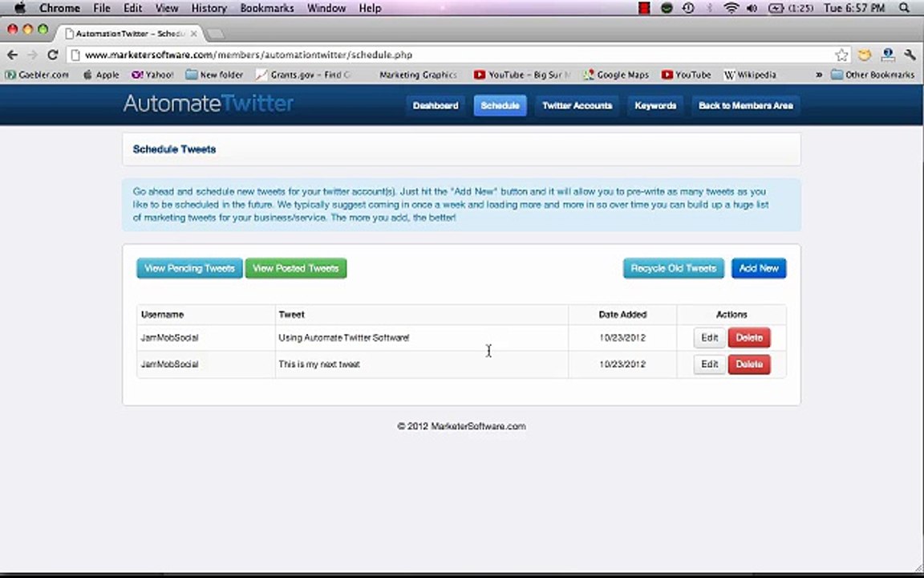Open the Google Maps bookmark
This screenshot has height=578, width=924.
616,75
